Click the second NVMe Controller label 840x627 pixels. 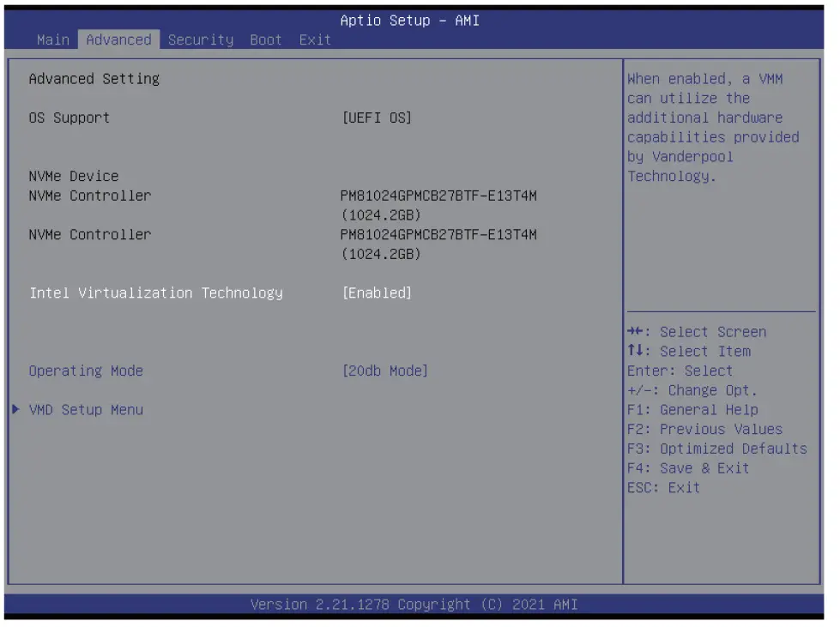tap(90, 234)
